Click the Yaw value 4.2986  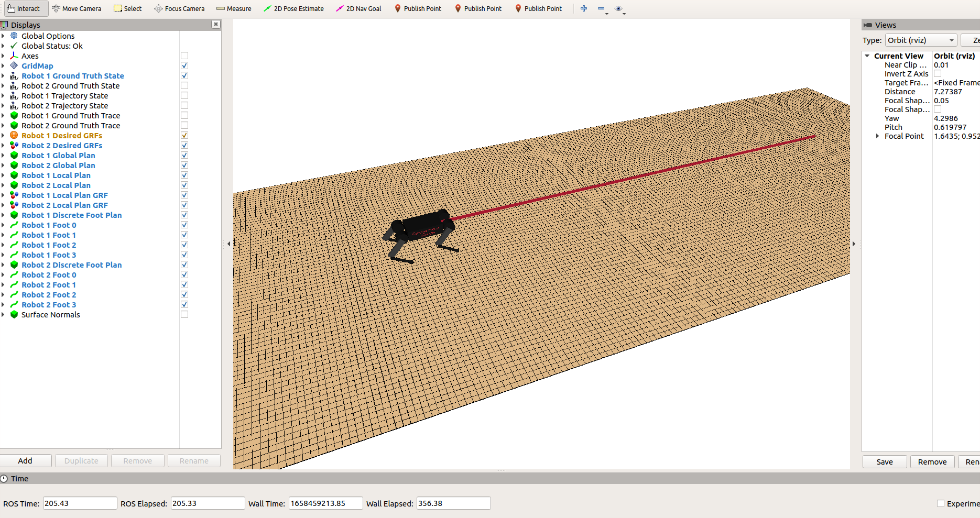coord(946,118)
